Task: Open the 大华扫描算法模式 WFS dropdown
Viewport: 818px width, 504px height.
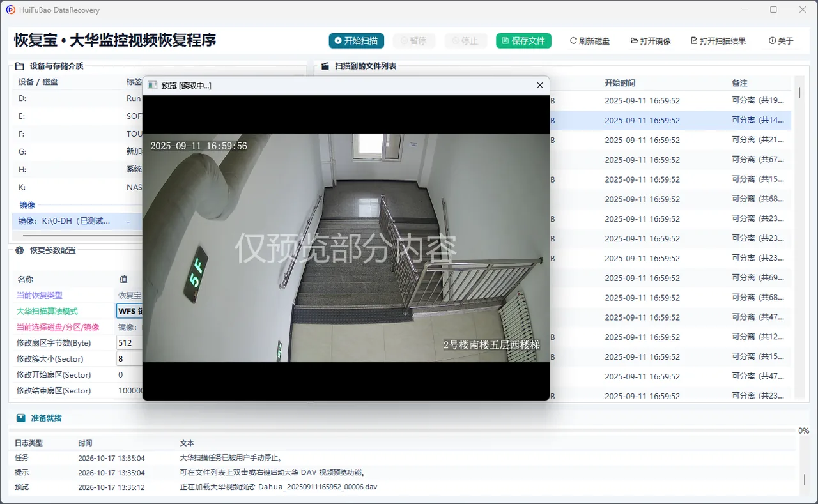Action: pyautogui.click(x=129, y=311)
